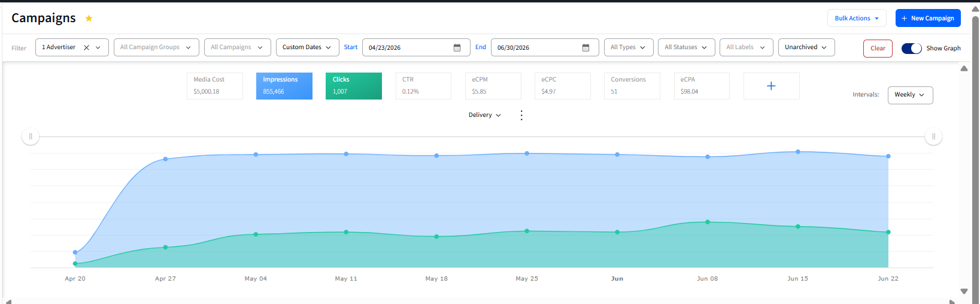The width and height of the screenshot is (980, 304).
Task: Click the Impressions data point at May 25
Action: [527, 153]
